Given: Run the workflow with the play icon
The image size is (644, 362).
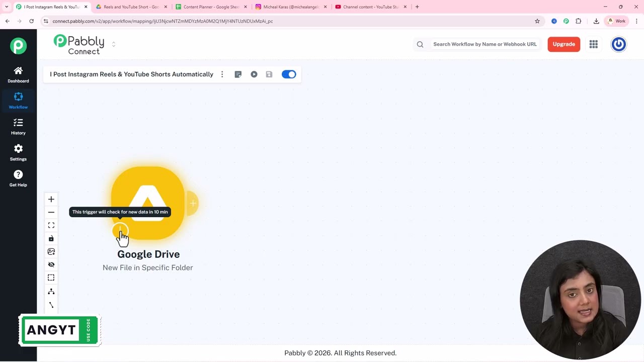Looking at the screenshot, I should point(254,74).
